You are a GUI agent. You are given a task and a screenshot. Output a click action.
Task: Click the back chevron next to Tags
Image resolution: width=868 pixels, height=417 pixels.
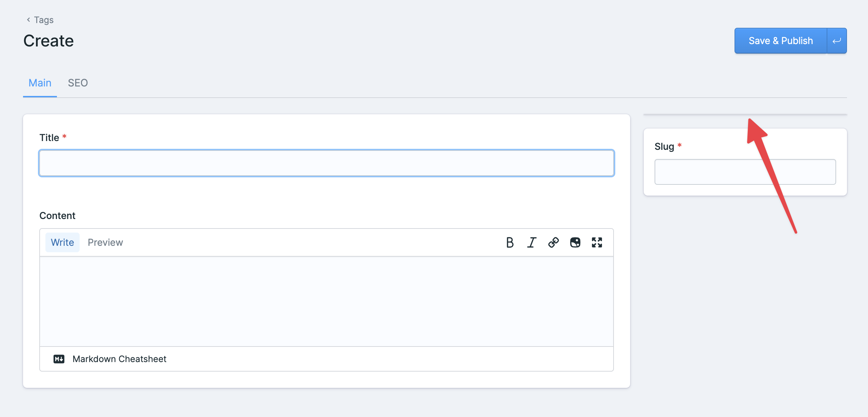click(28, 20)
